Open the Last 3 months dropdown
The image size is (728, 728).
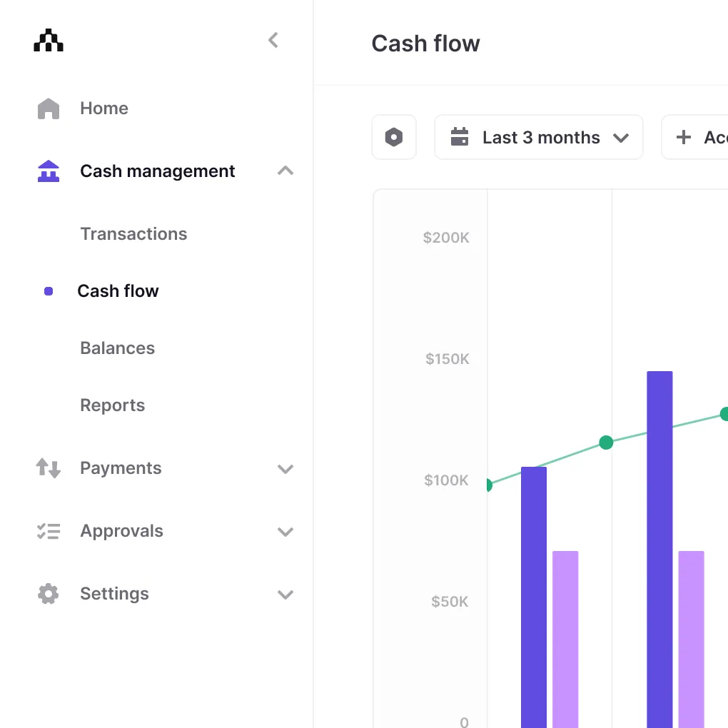[x=539, y=137]
